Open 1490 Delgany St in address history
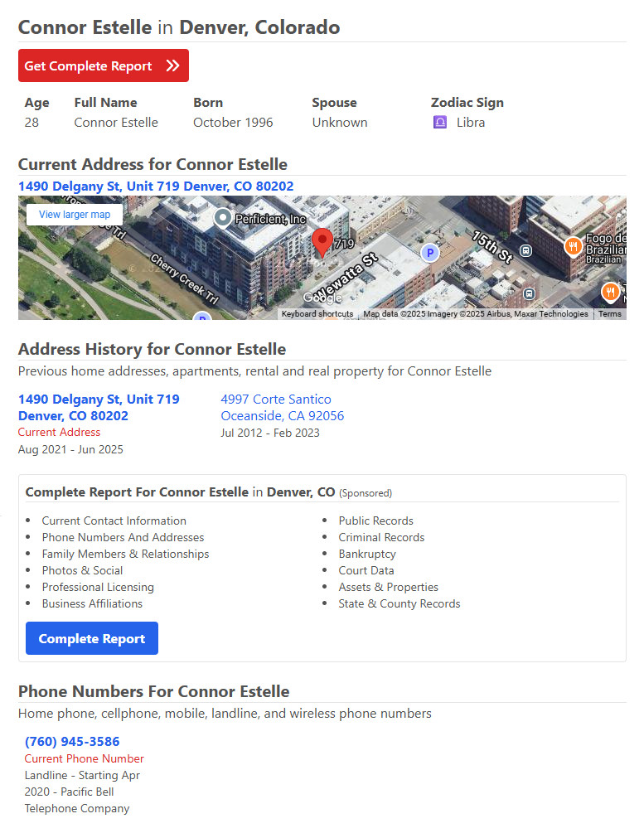 click(x=99, y=408)
